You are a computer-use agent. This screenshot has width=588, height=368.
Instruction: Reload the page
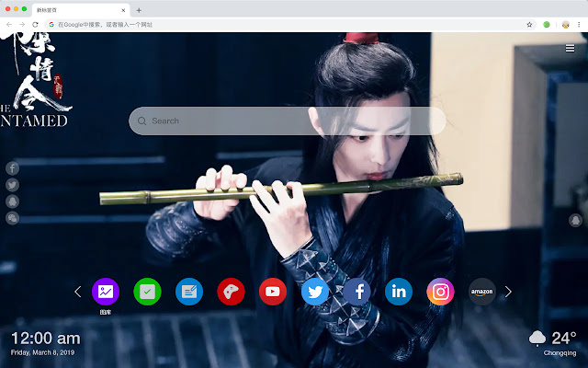35,25
